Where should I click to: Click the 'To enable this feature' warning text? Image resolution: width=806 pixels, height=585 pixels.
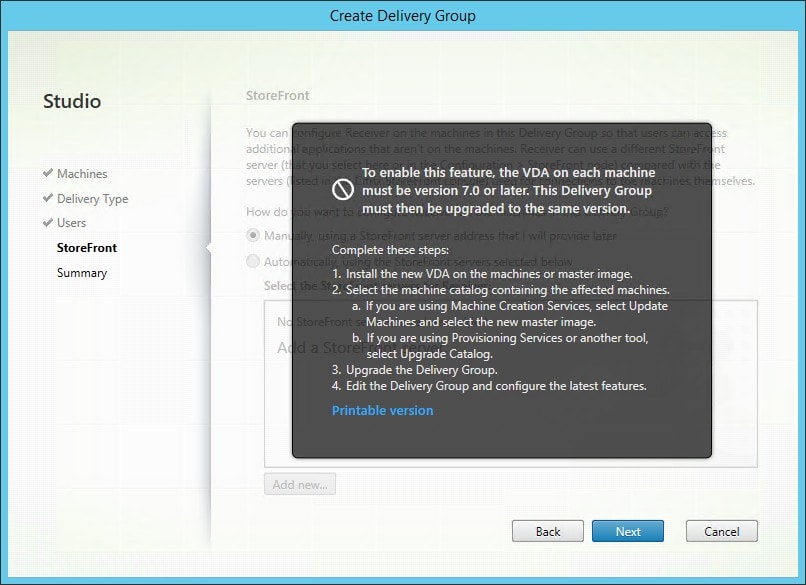point(508,190)
